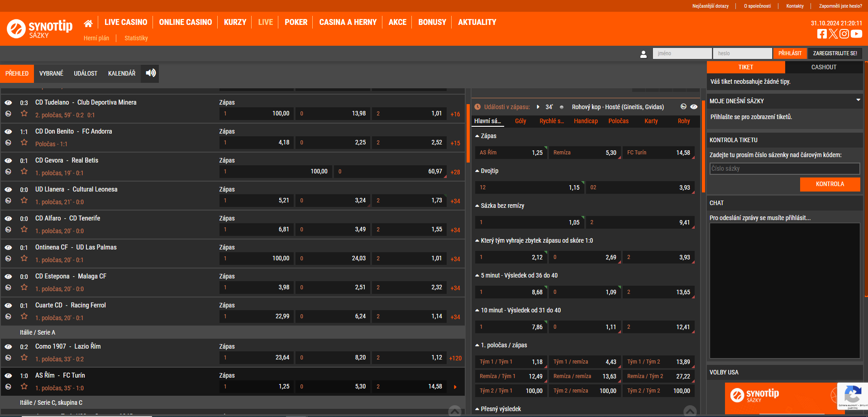This screenshot has width=868, height=417.
Task: Open the X (Twitter) social icon
Action: (x=833, y=34)
